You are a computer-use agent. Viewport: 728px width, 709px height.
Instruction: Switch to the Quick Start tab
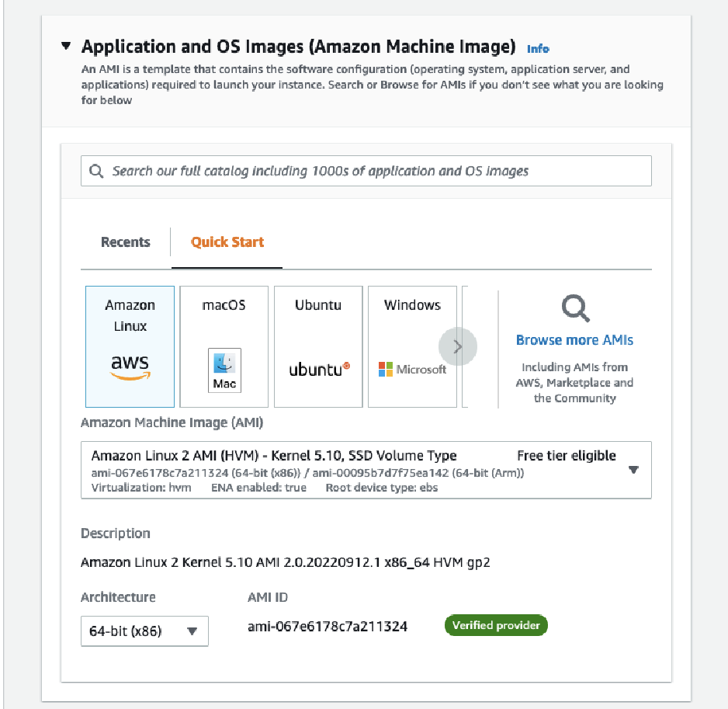coord(227,242)
